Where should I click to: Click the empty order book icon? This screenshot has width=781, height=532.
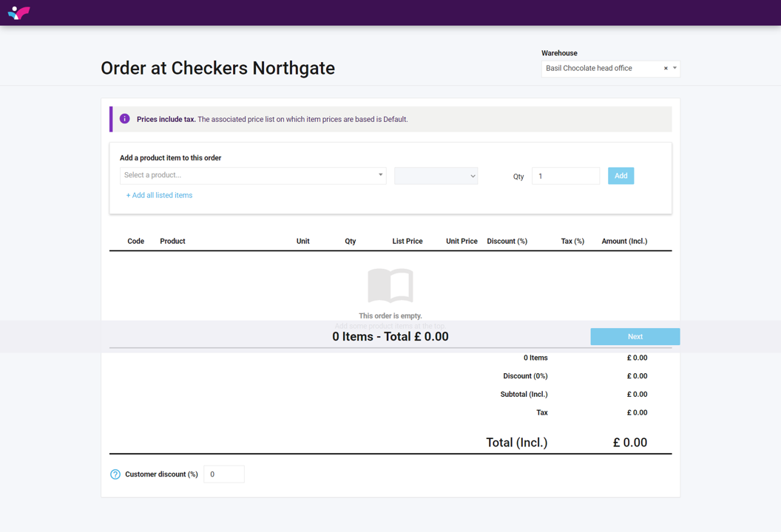point(390,285)
